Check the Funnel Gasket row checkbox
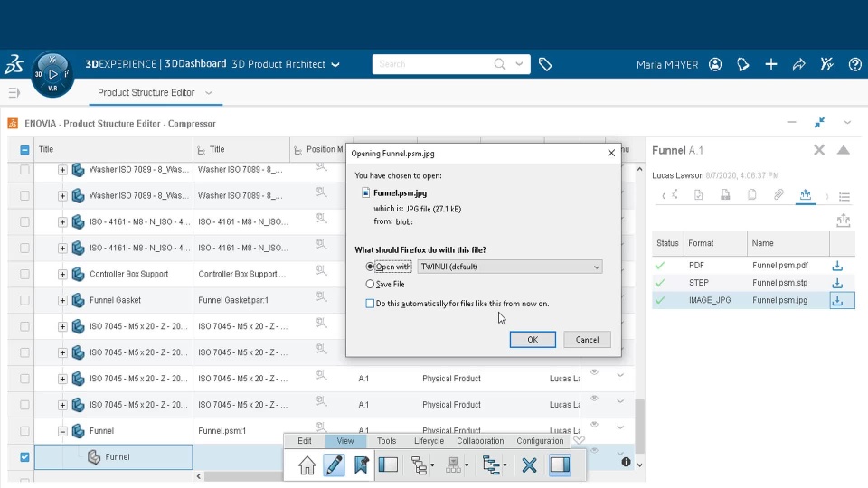The height and width of the screenshot is (488, 868). (24, 300)
